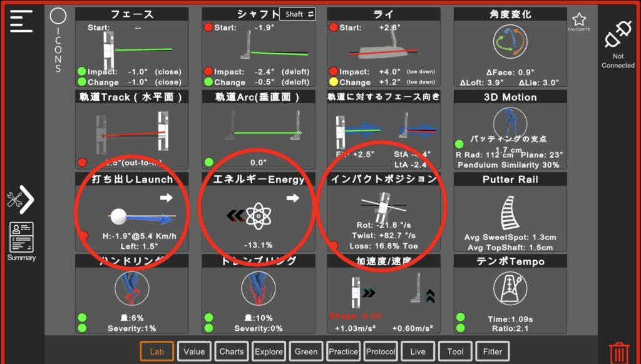Click the Handling 'Severity:1%' text

[131, 328]
